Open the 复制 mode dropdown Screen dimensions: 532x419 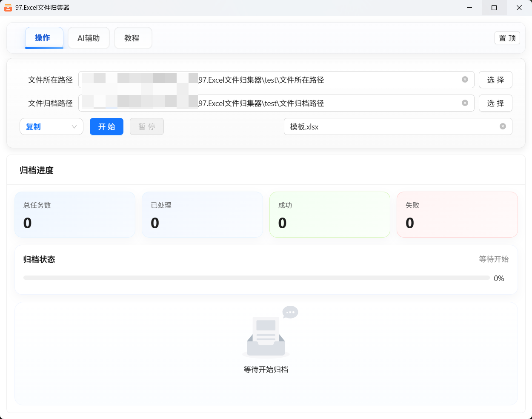coord(51,126)
